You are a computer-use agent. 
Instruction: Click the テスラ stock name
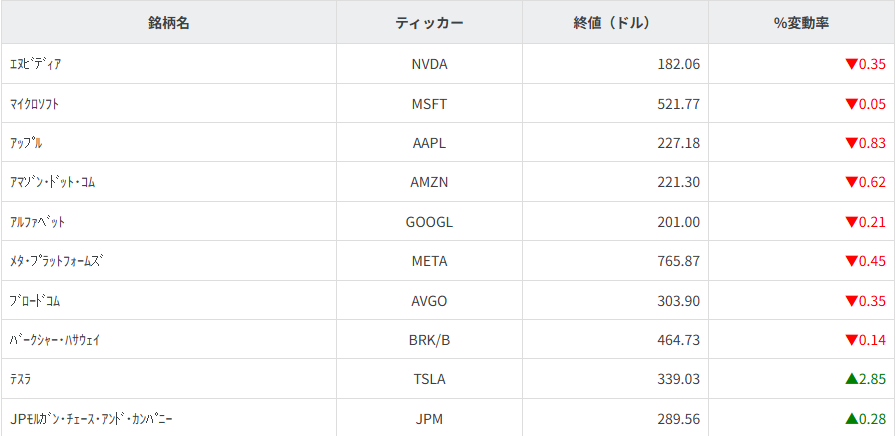point(20,379)
